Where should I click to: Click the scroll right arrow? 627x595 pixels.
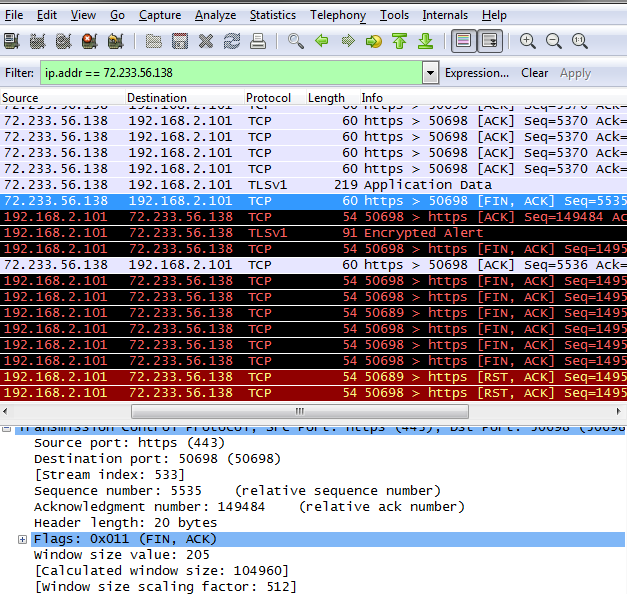click(619, 411)
